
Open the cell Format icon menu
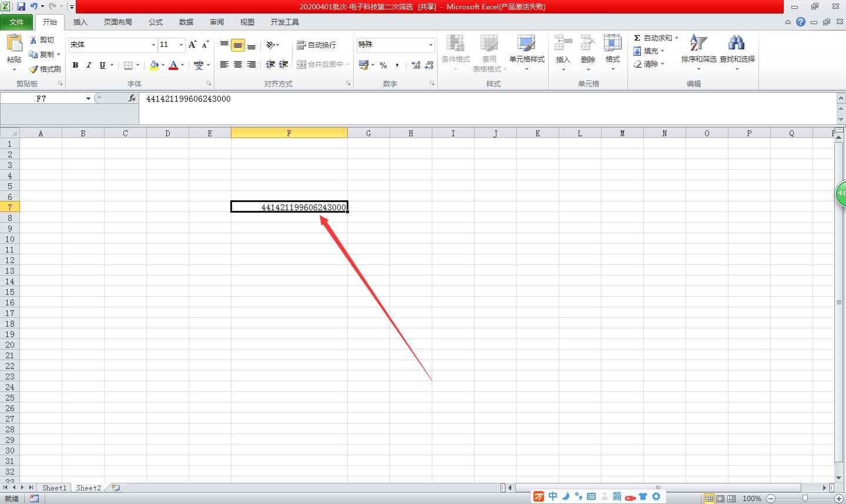pos(612,43)
